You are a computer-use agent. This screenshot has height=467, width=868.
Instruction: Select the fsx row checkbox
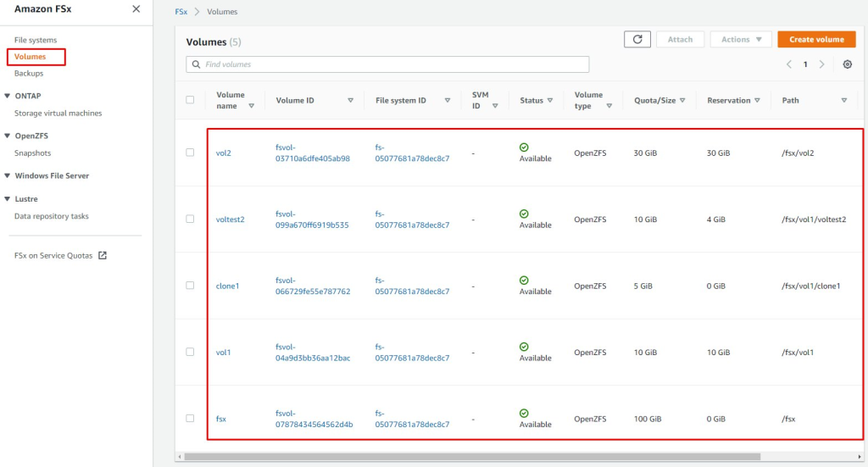pyautogui.click(x=190, y=418)
